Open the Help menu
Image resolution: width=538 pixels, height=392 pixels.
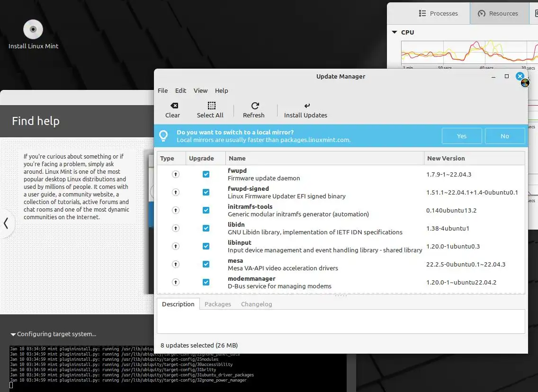click(x=221, y=90)
